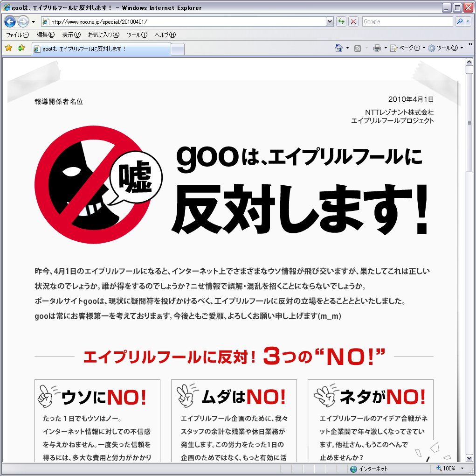Click the NTTレゾナント株式会社 company name
476x476 pixels.
(x=399, y=112)
